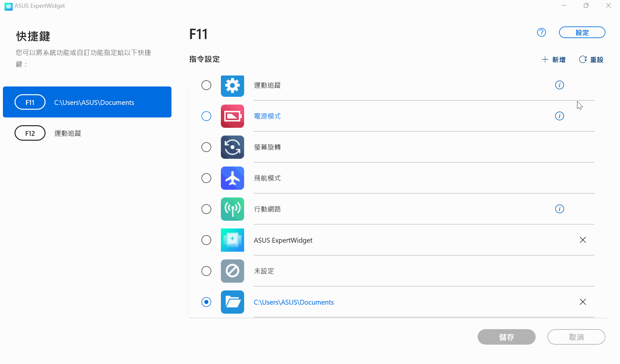Screen dimensions: 620x364
Task: Click the 飛航模式 airplane icon
Action: coord(232,178)
